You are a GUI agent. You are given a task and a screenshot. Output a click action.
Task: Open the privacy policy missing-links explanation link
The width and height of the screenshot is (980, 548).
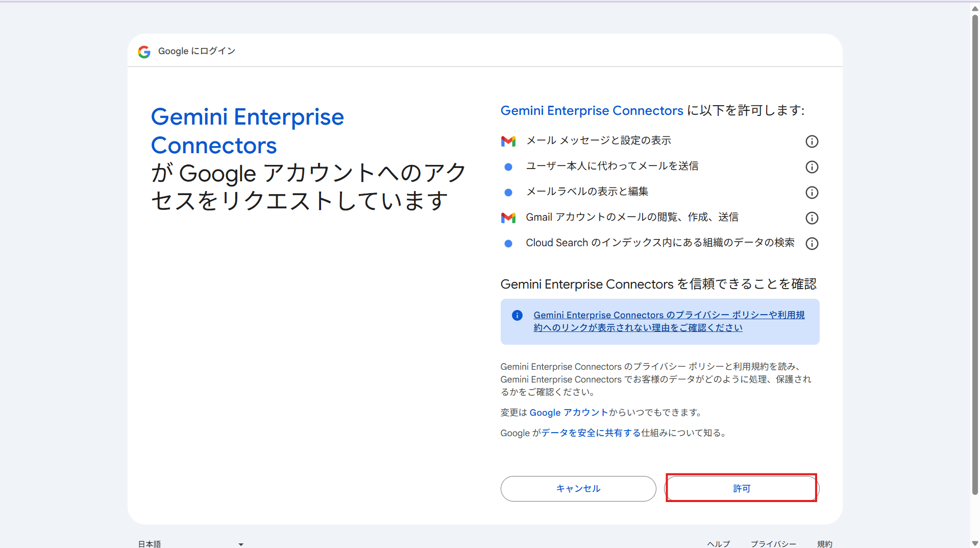(x=669, y=321)
